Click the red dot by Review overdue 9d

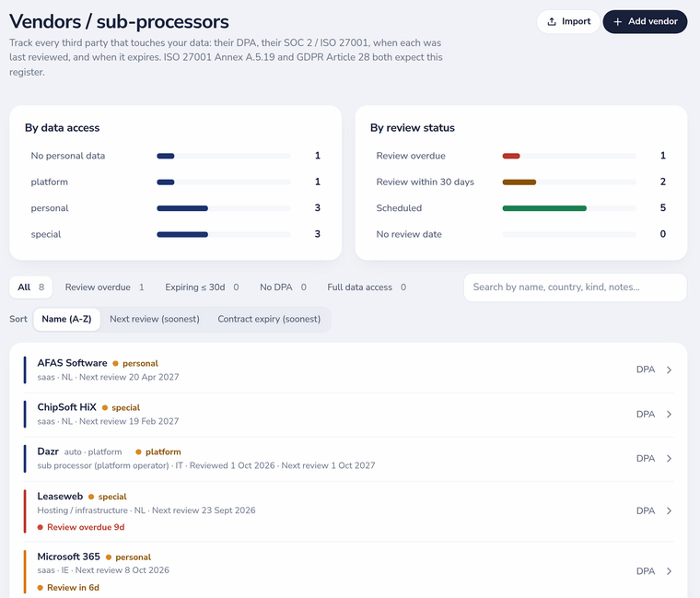pyautogui.click(x=41, y=527)
